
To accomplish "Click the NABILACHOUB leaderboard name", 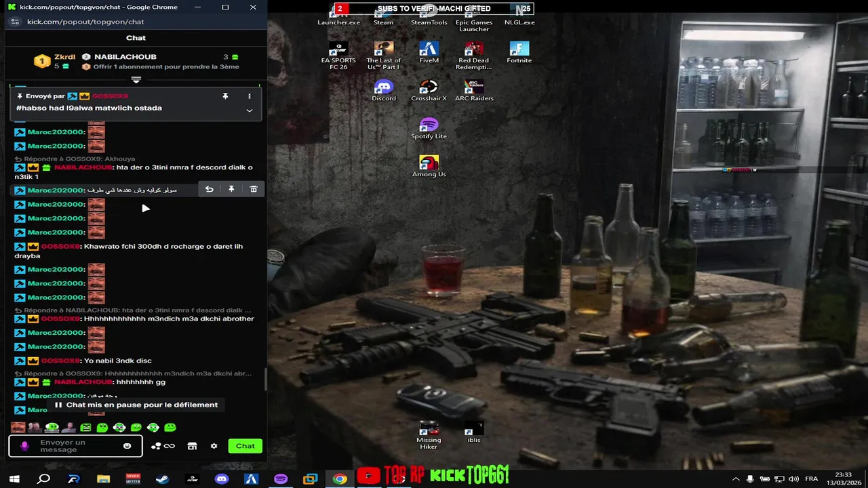I will 125,57.
